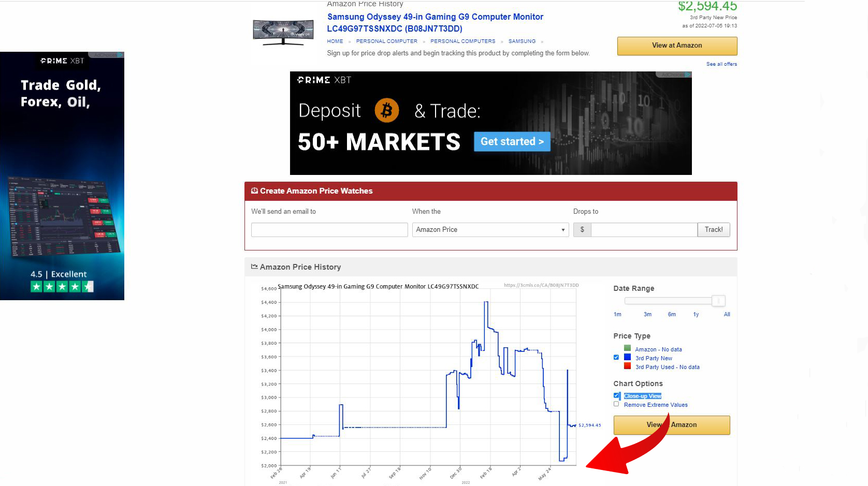Disable the Close-up View checkbox
This screenshot has width=868, height=486.
[616, 395]
